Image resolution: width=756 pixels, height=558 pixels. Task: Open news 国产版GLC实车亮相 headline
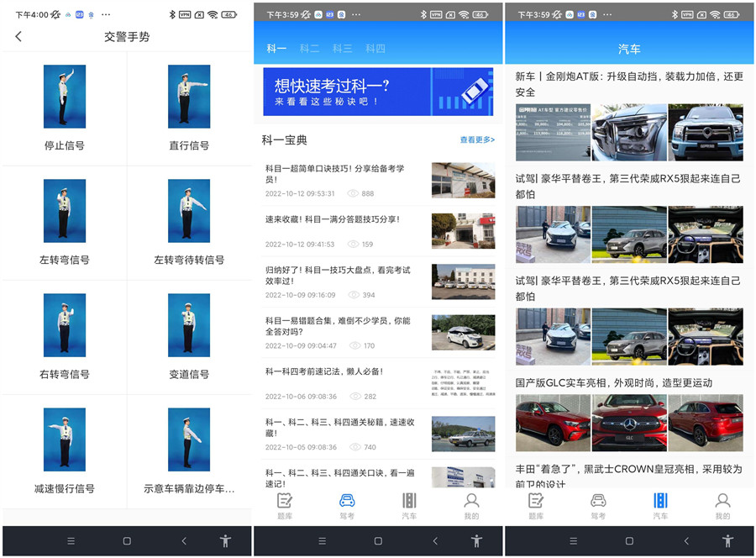click(614, 383)
